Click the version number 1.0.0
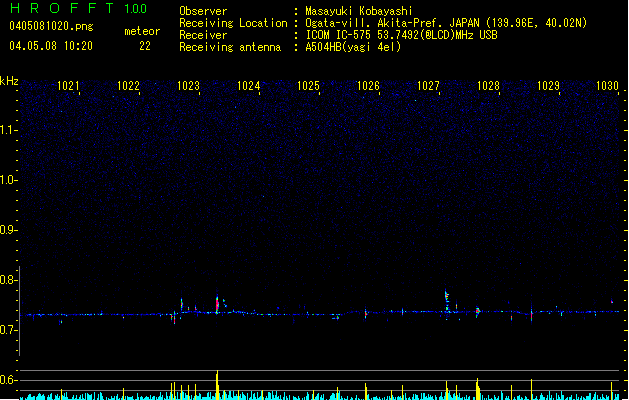 136,8
